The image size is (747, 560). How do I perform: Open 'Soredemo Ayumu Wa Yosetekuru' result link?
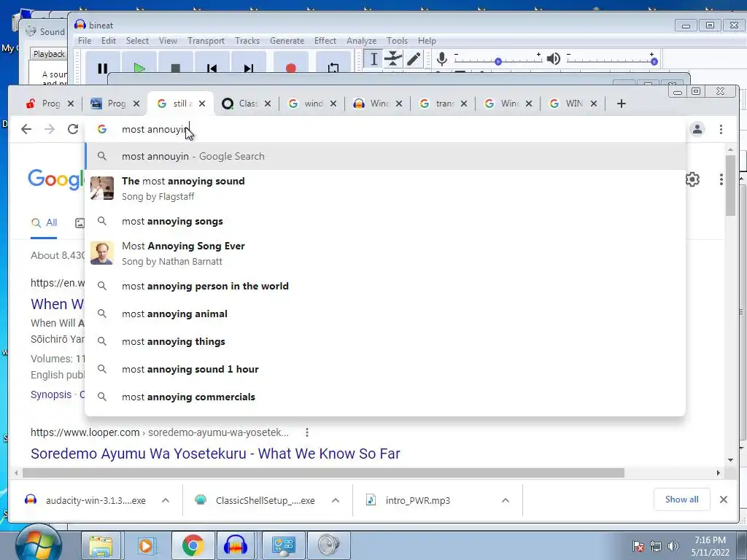tap(215, 454)
